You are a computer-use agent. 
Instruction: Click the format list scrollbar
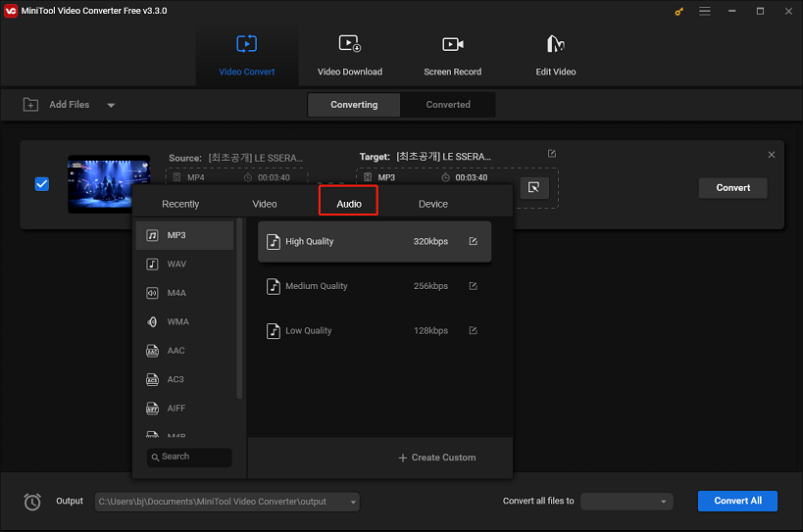click(239, 309)
